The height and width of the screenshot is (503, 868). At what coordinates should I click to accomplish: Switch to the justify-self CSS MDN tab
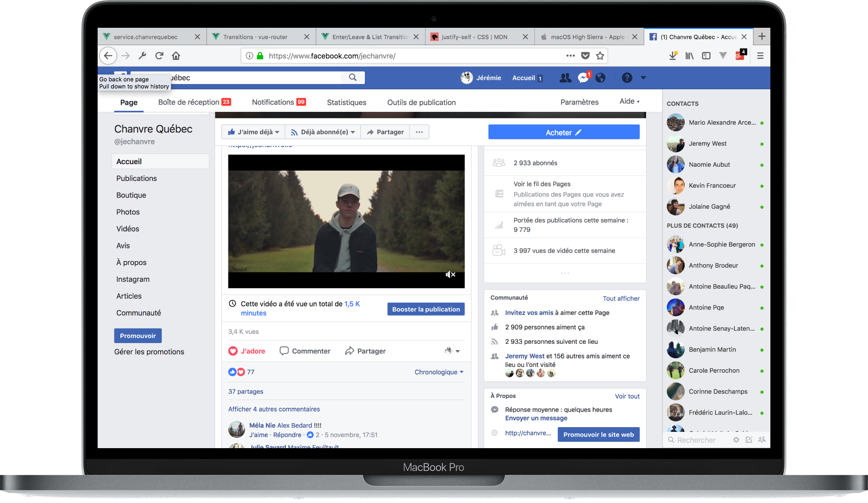click(480, 37)
